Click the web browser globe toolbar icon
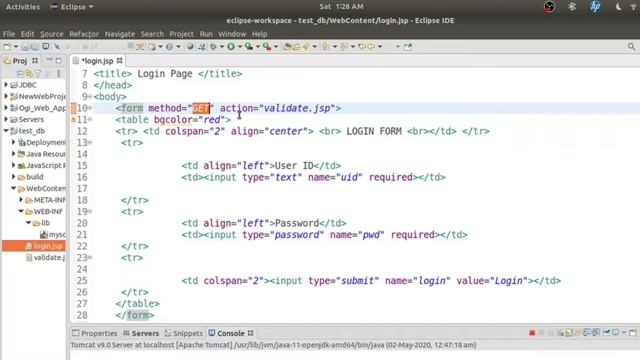 pyautogui.click(x=190, y=47)
